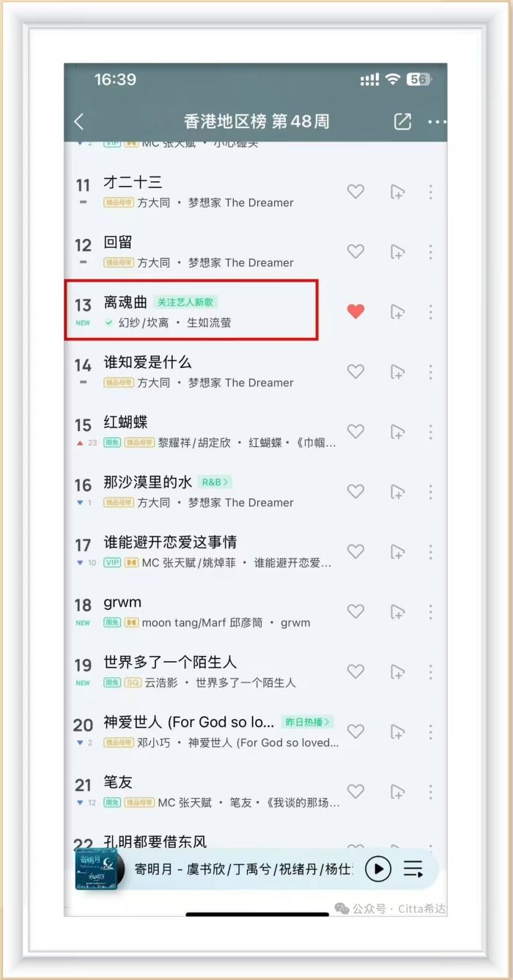Add 笔友 to a playlist

click(397, 792)
